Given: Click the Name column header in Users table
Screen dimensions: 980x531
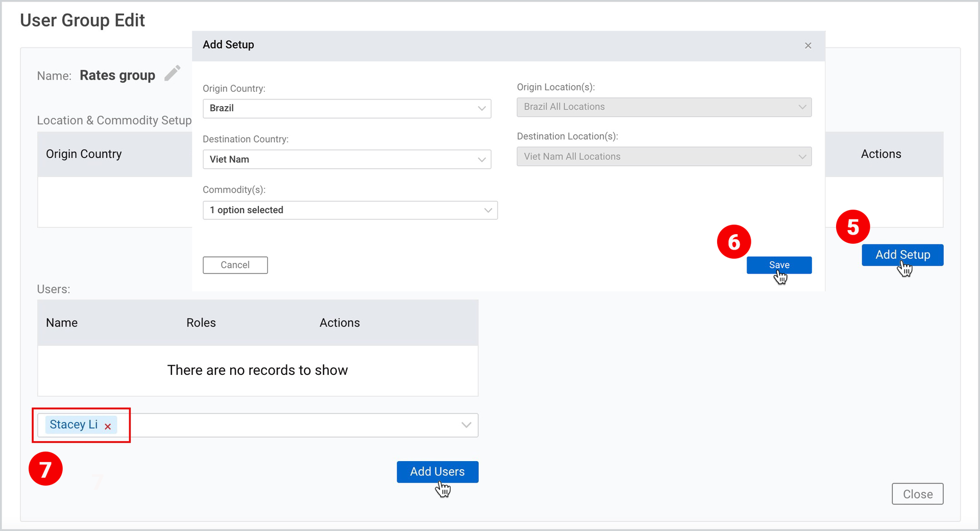Looking at the screenshot, I should pyautogui.click(x=62, y=323).
